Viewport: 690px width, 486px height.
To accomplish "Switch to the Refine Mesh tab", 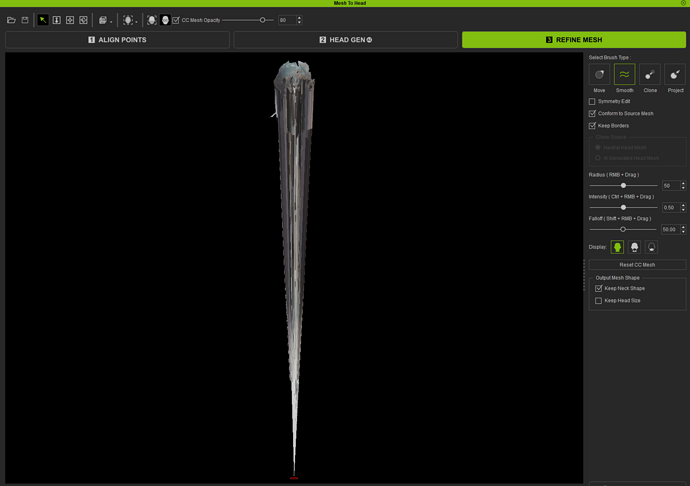I will (574, 40).
